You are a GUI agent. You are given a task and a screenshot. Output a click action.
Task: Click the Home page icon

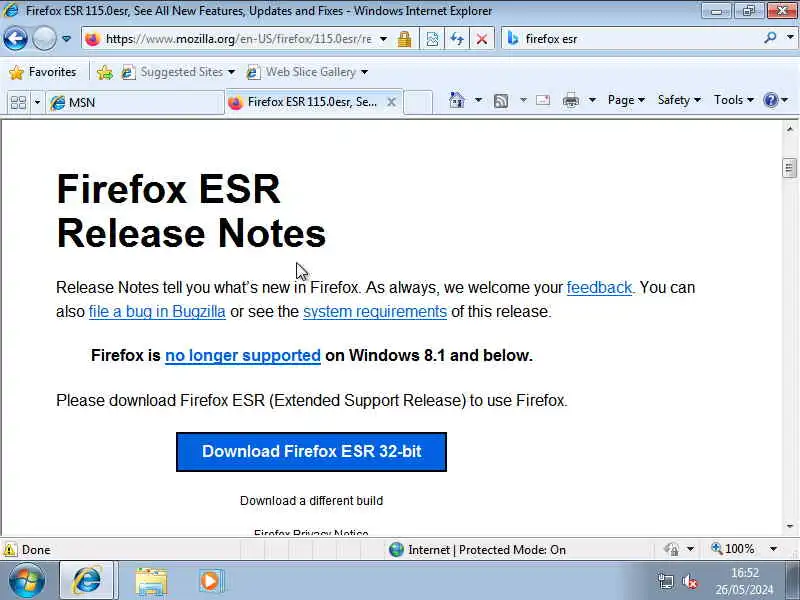pos(457,100)
